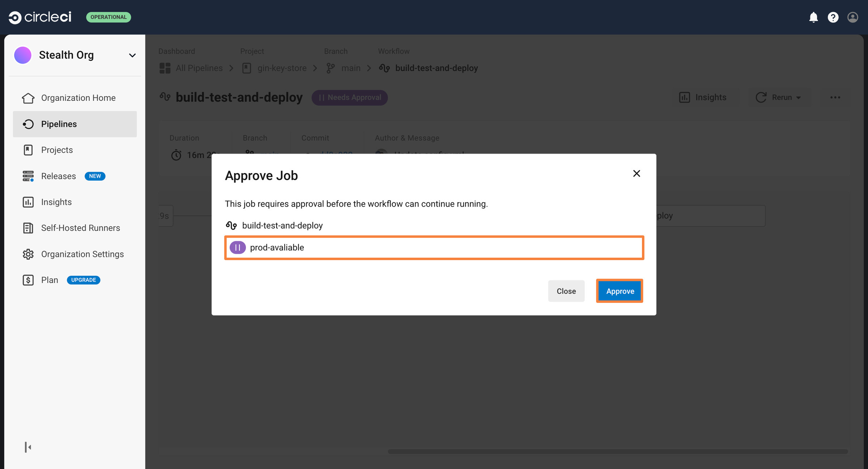Open Insights from the sidebar
868x469 pixels.
56,202
